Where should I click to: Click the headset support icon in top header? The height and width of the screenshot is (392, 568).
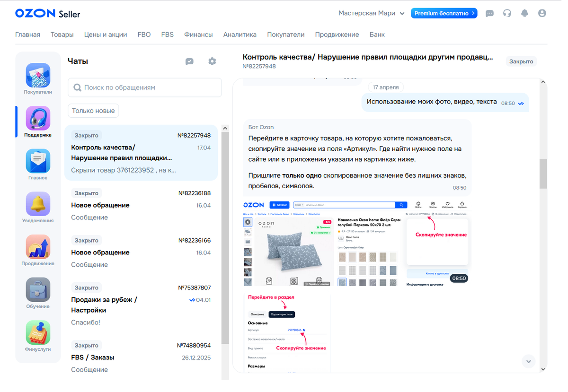[x=507, y=14]
